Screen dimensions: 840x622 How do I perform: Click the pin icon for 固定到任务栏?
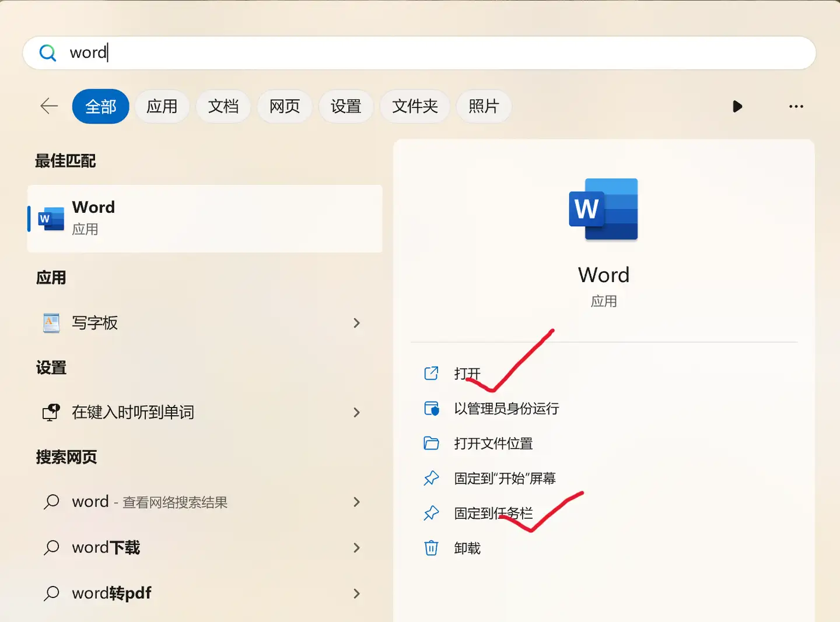coord(431,513)
